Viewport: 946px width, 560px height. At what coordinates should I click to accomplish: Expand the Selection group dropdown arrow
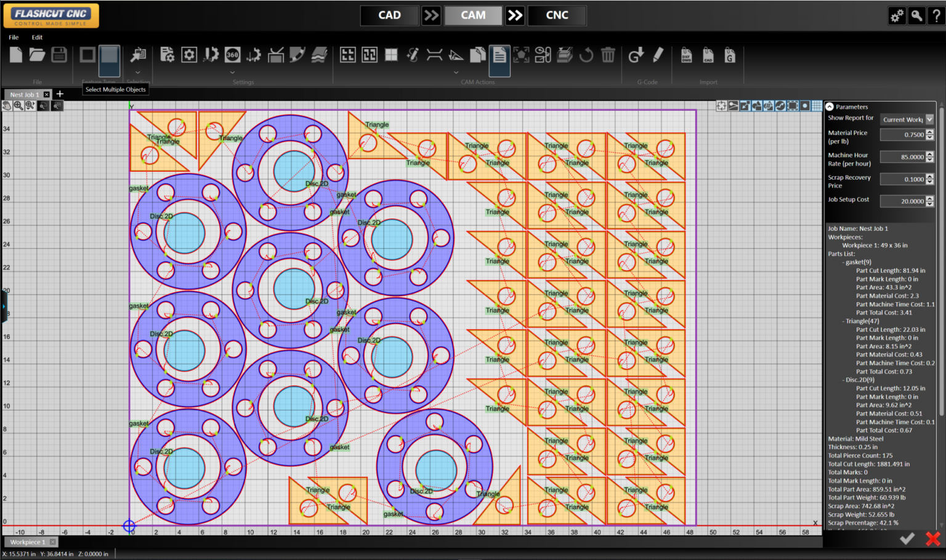point(138,73)
